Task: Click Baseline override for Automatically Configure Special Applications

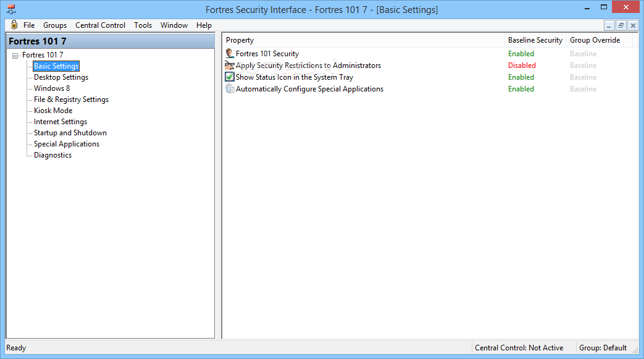Action: [x=583, y=89]
